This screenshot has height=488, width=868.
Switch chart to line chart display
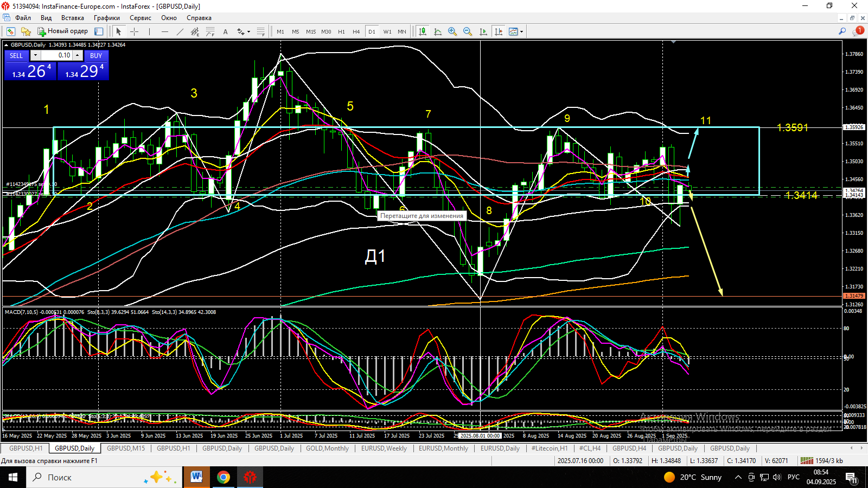[438, 31]
